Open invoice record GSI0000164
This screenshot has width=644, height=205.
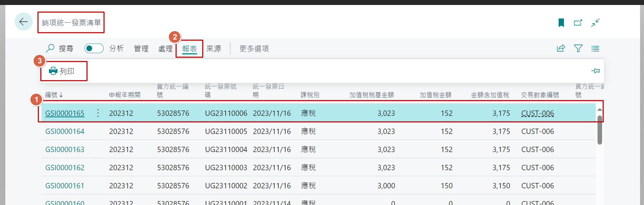pos(65,131)
